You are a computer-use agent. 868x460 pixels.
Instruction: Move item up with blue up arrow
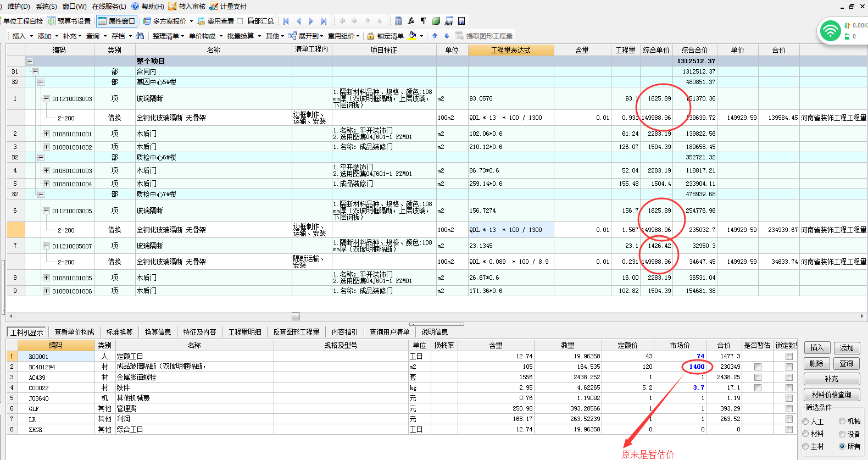pos(435,36)
